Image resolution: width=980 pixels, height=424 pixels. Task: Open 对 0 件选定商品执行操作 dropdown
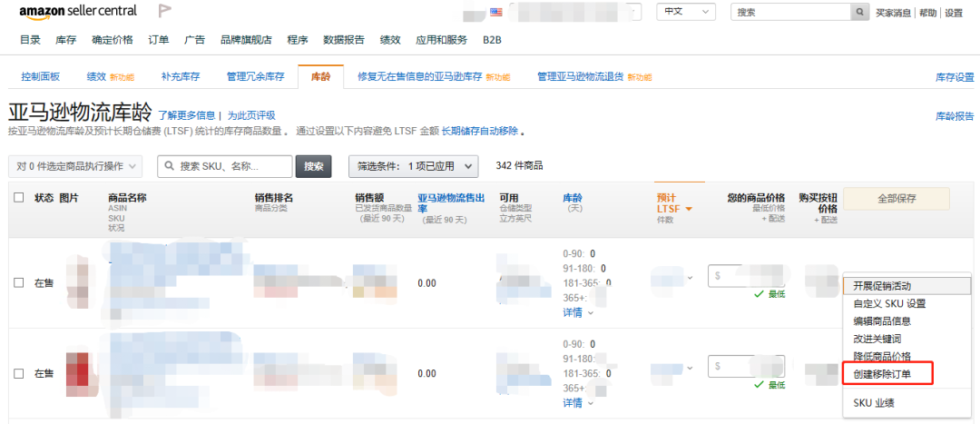75,166
